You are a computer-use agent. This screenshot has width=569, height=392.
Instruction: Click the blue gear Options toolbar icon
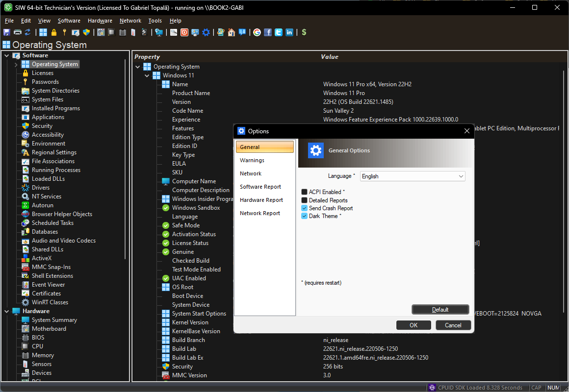pyautogui.click(x=206, y=32)
